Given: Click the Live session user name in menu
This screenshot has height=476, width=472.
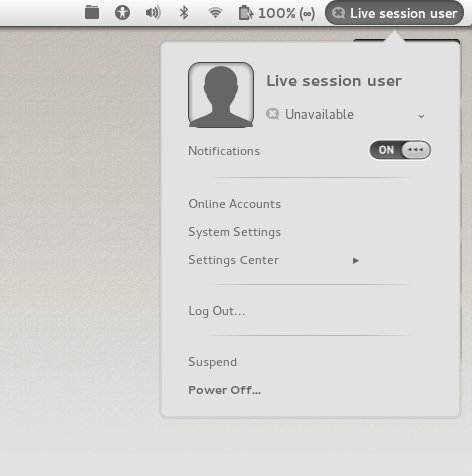Looking at the screenshot, I should [x=334, y=81].
